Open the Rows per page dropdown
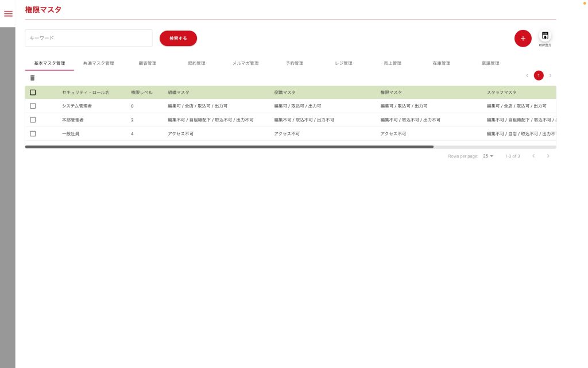Viewport: 588px width, 368px height. pyautogui.click(x=488, y=156)
